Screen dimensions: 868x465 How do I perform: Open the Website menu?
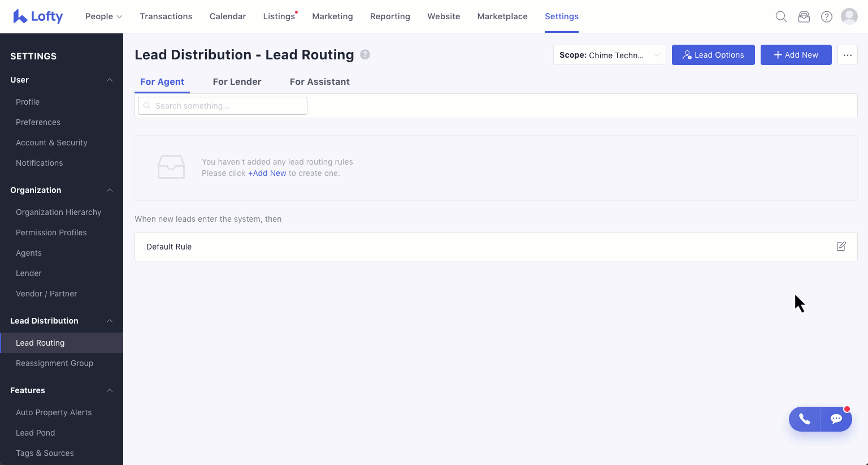tap(444, 16)
